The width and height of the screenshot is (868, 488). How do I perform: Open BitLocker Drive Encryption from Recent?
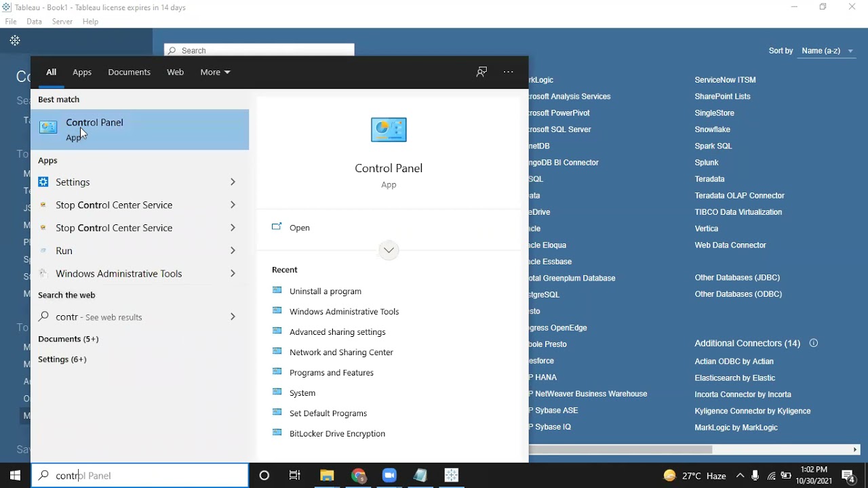337,434
